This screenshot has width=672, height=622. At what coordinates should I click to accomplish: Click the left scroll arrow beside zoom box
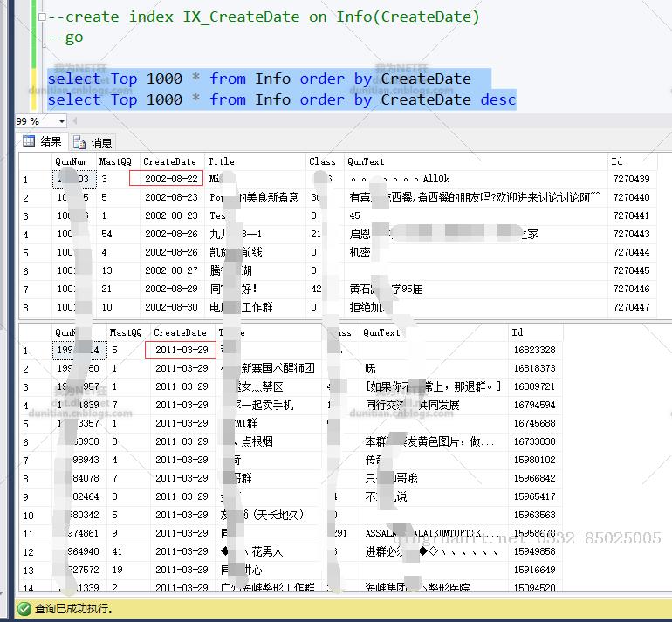pos(75,121)
